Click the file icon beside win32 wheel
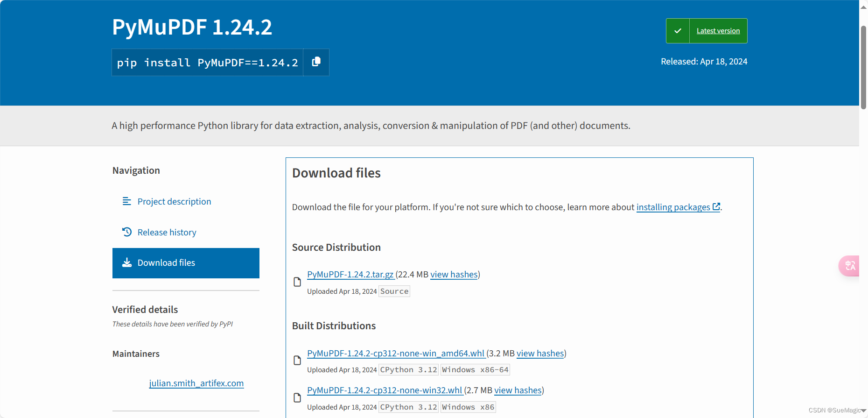 click(297, 397)
